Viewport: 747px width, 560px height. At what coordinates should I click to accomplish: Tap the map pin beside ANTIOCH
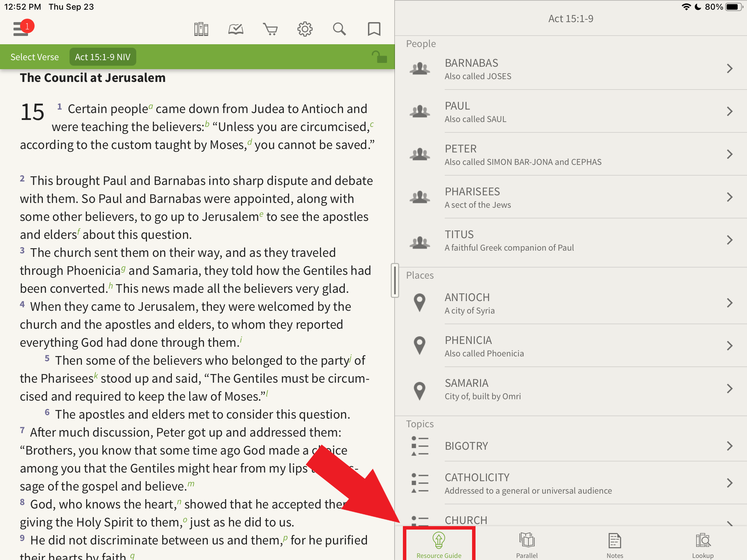click(419, 303)
